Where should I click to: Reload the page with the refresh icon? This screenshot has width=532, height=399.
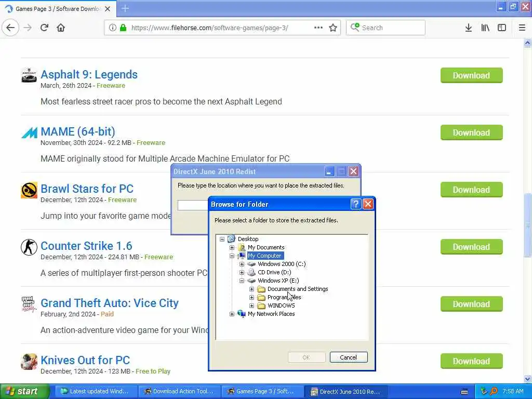click(45, 28)
